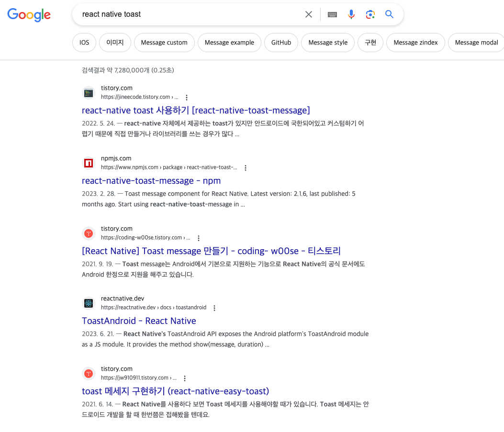Click npmjs.com package URL breadcrumb

point(169,167)
